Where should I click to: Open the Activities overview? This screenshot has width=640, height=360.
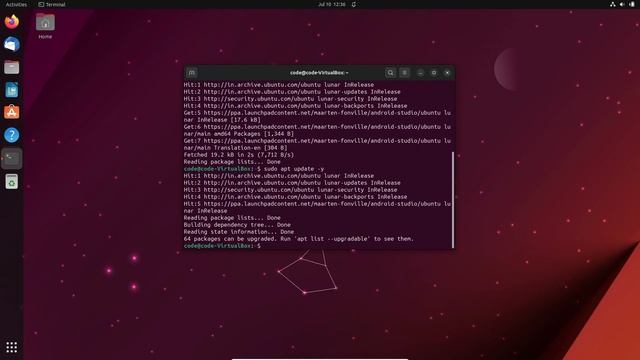(x=16, y=4)
